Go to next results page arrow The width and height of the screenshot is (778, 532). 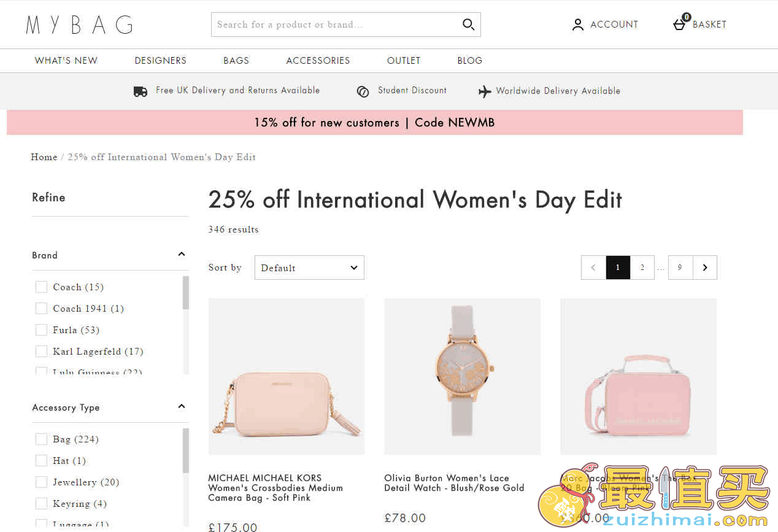[705, 268]
